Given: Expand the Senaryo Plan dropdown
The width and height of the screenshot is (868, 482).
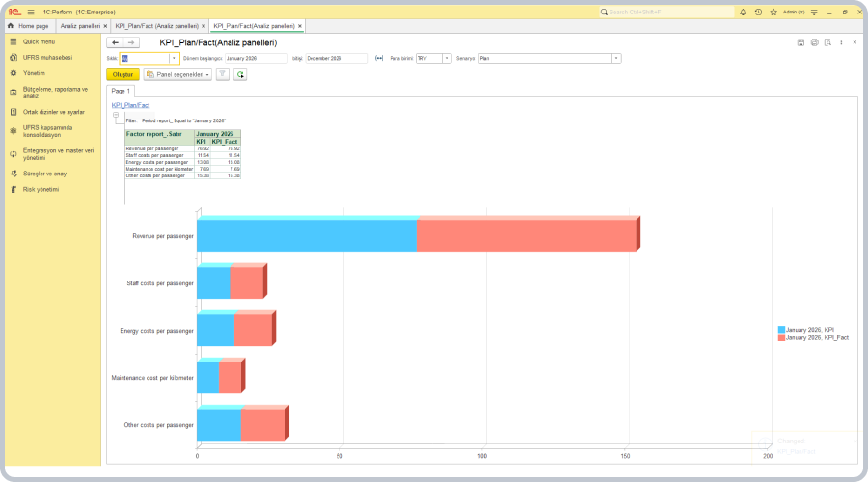Looking at the screenshot, I should (615, 58).
